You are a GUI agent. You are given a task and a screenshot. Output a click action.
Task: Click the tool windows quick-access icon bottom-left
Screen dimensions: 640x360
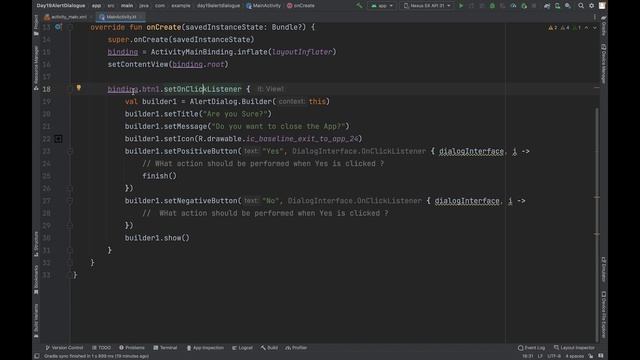tap(37, 356)
